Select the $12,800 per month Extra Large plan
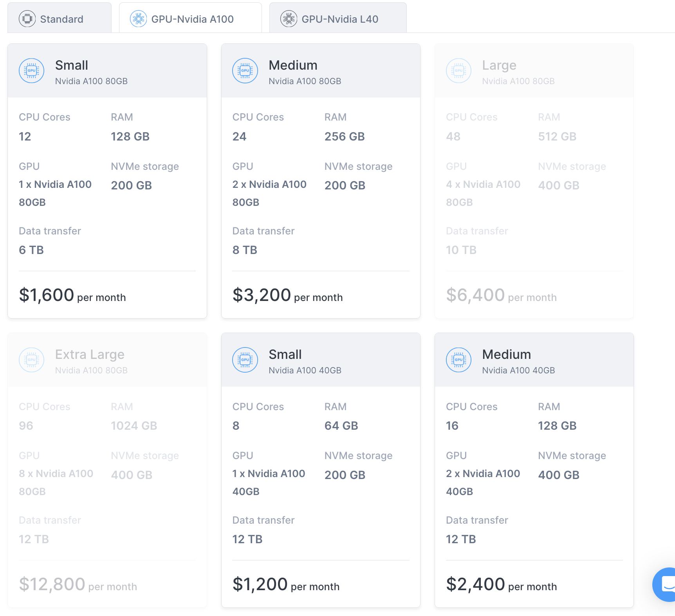Image resolution: width=675 pixels, height=616 pixels. tap(107, 470)
